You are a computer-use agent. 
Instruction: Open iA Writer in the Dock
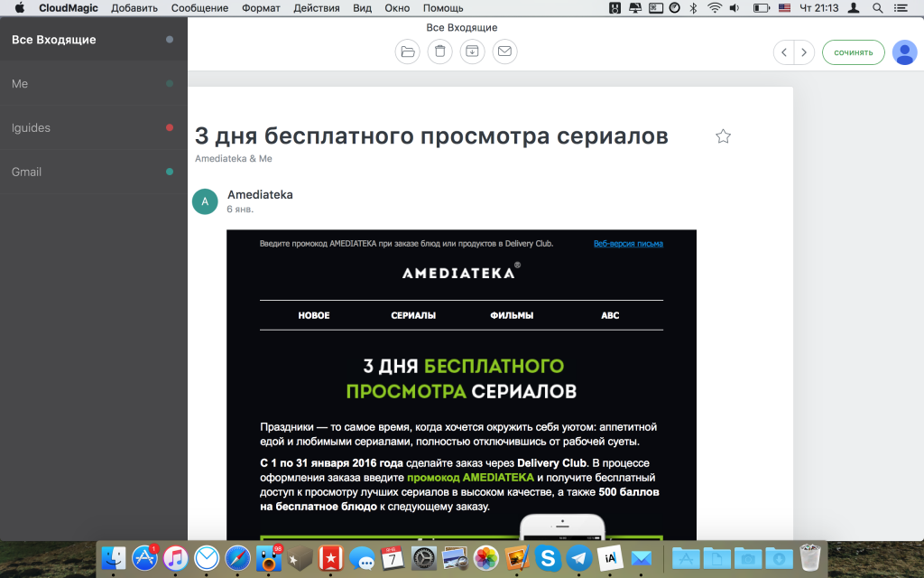coord(610,558)
